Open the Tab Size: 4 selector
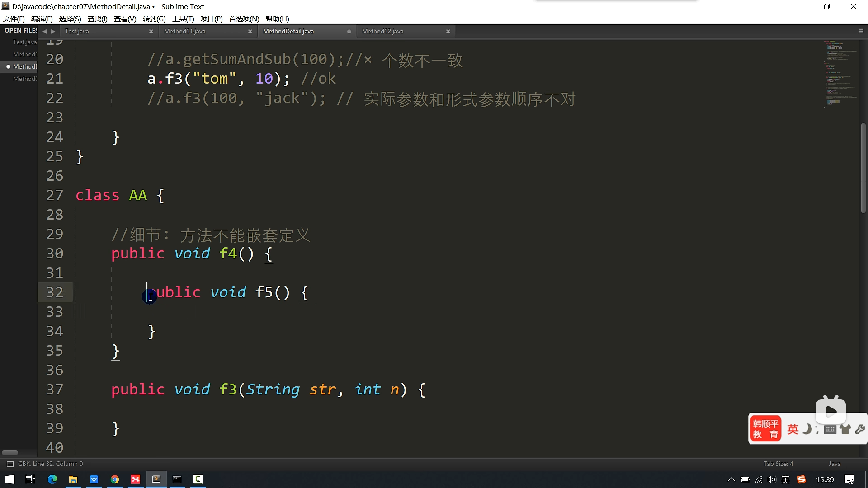Screen dimensions: 868x488 point(778,464)
